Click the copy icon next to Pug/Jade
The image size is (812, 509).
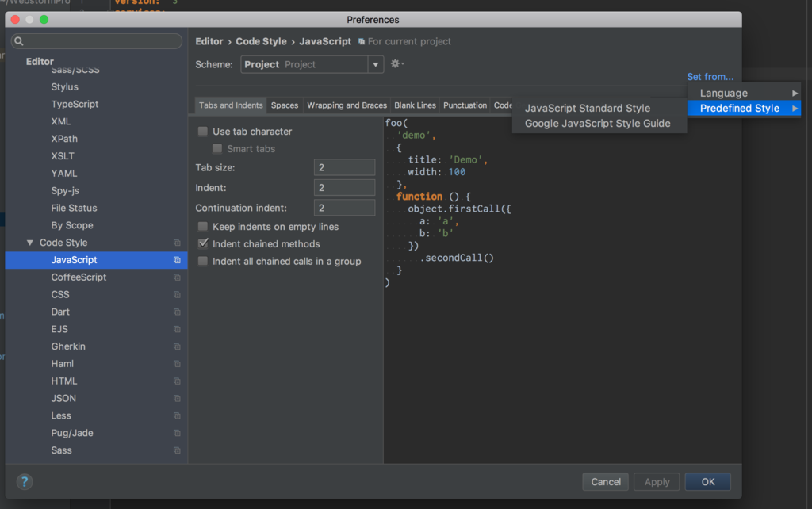point(177,433)
